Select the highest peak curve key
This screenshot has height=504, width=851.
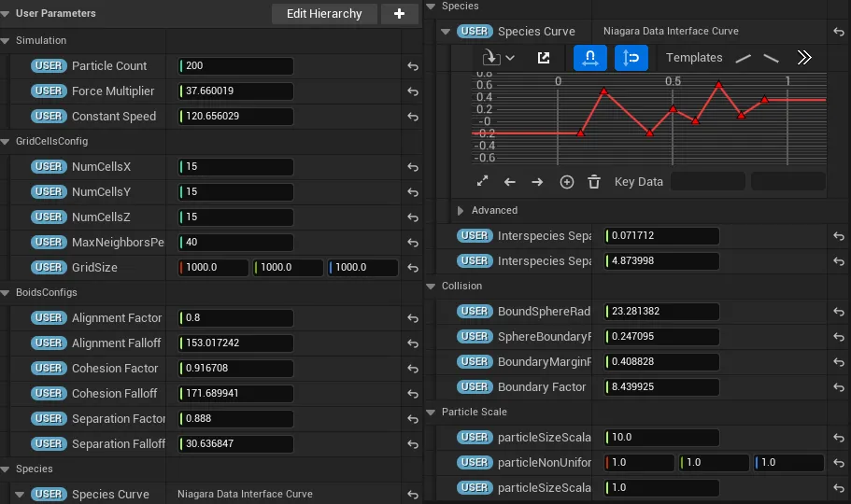coord(718,85)
